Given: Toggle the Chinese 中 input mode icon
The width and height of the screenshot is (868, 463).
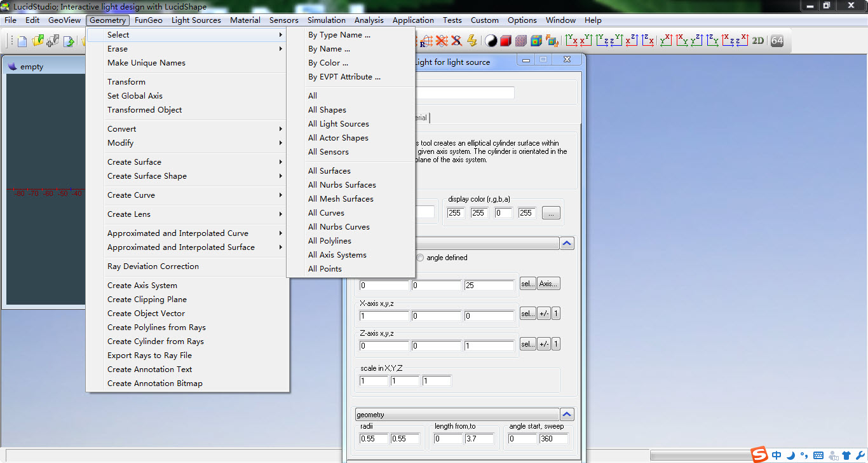Looking at the screenshot, I should 776,455.
